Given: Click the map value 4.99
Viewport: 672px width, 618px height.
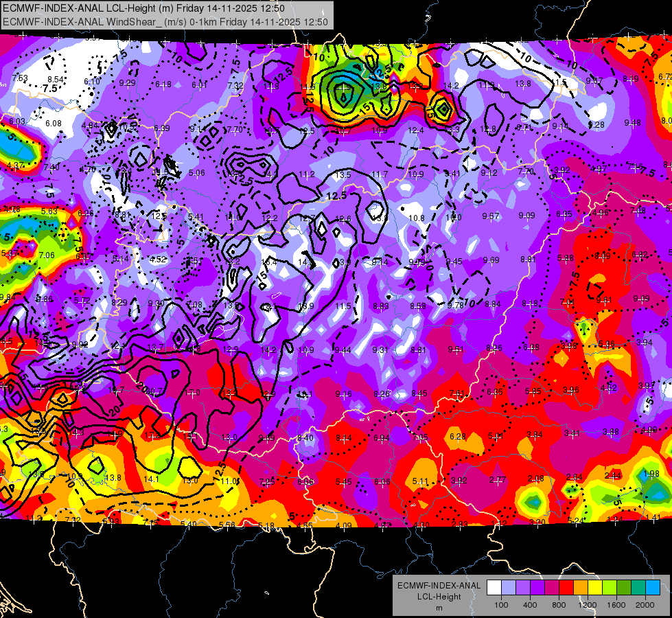Looking at the screenshot, I should click(x=649, y=429).
